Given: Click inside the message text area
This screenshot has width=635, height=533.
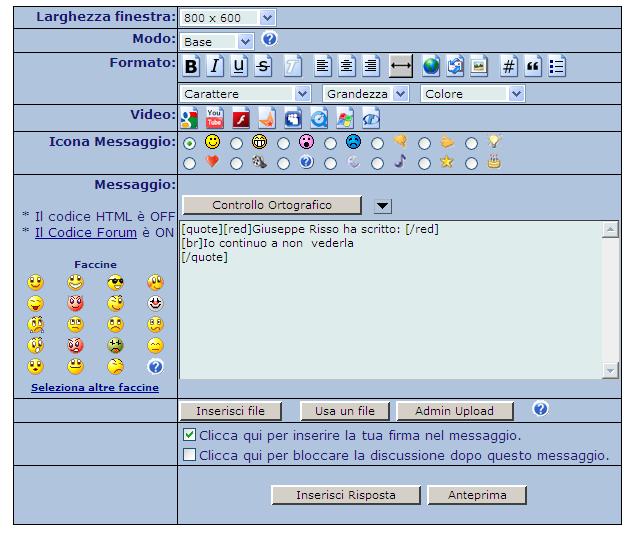Looking at the screenshot, I should coord(391,300).
